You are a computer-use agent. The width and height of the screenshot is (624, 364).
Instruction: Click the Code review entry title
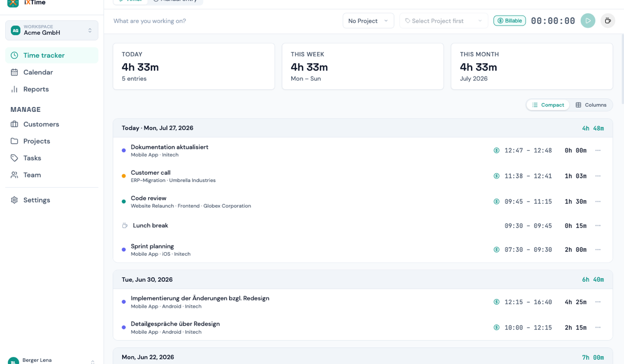(x=149, y=198)
